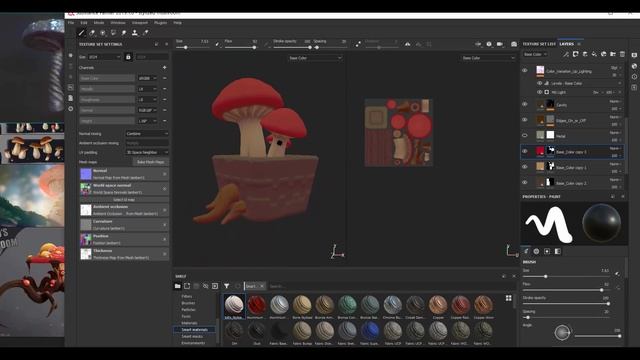Select the Clone stamp tool
Viewport: 640px width, 360px height.
(134, 33)
